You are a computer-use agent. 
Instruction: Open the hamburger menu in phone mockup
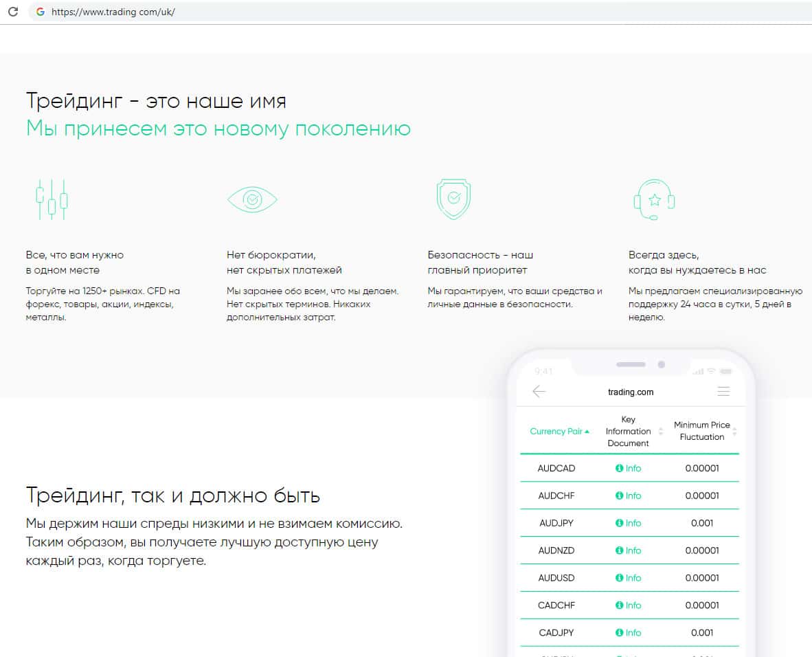click(723, 392)
